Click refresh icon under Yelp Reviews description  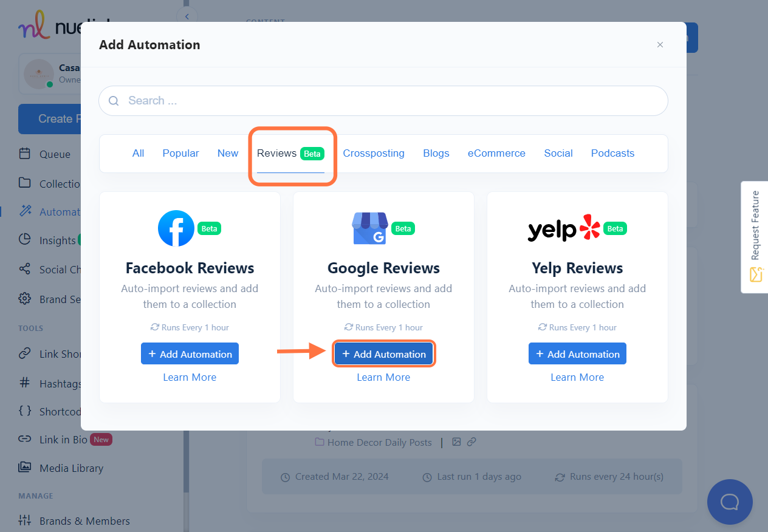click(543, 327)
